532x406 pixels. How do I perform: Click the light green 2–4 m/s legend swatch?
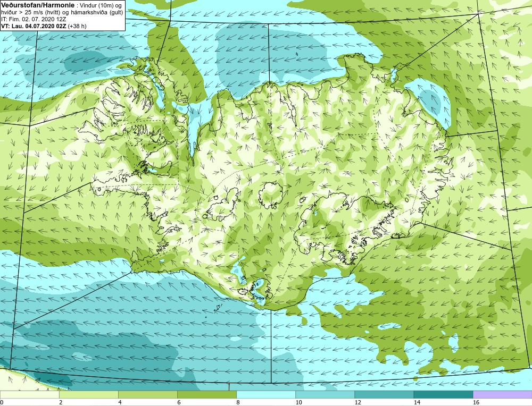click(88, 394)
